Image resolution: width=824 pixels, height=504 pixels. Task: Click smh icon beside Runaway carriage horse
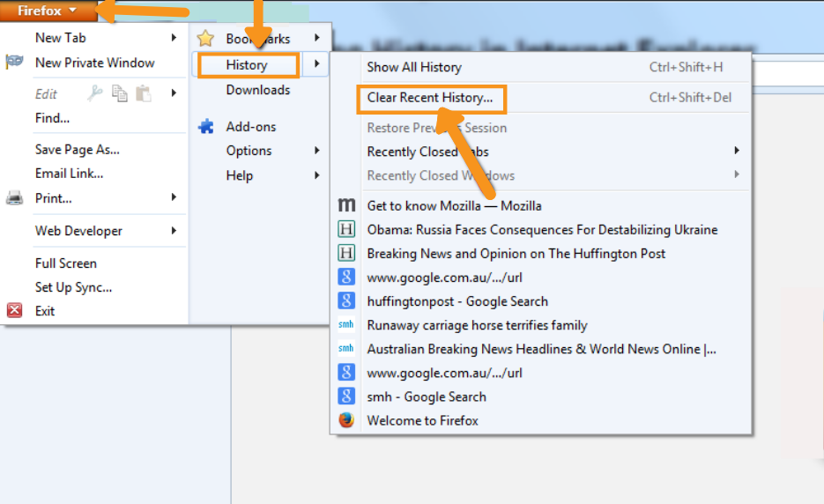pos(346,324)
